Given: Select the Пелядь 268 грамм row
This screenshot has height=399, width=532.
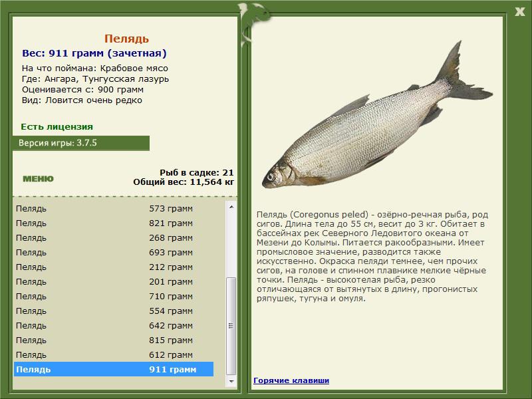Looking at the screenshot, I should 114,238.
